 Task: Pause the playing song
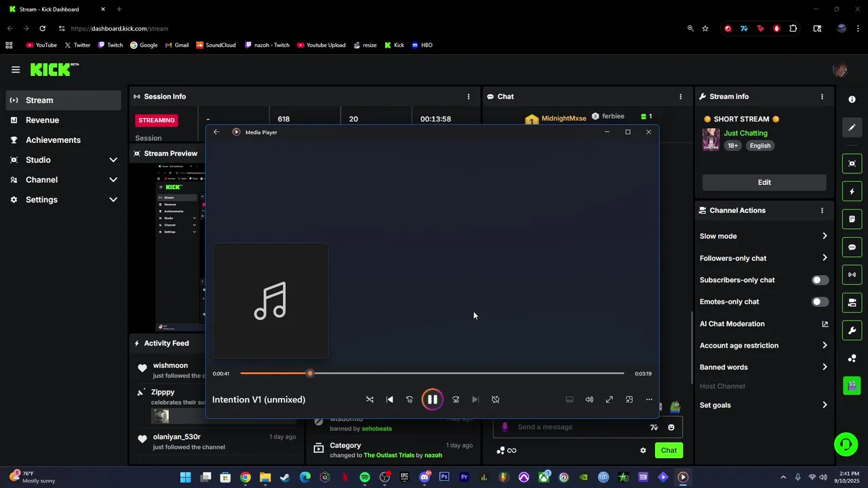(432, 400)
